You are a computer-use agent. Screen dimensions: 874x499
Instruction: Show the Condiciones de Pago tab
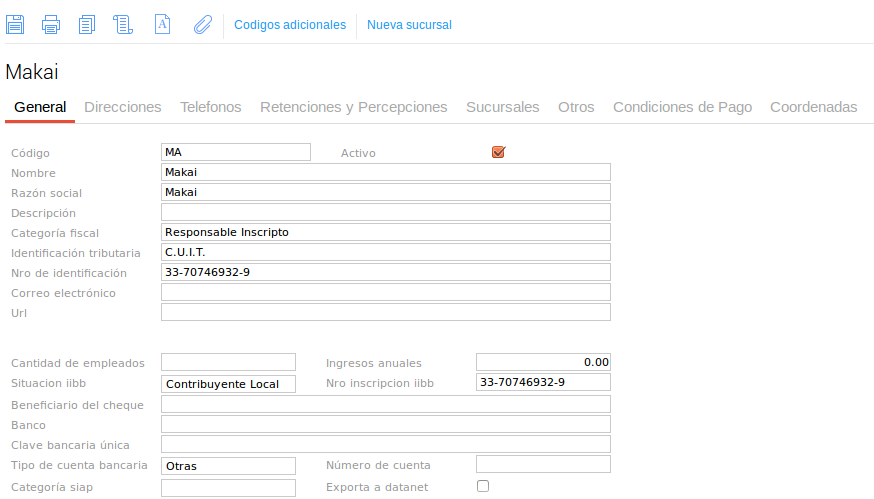(x=683, y=107)
